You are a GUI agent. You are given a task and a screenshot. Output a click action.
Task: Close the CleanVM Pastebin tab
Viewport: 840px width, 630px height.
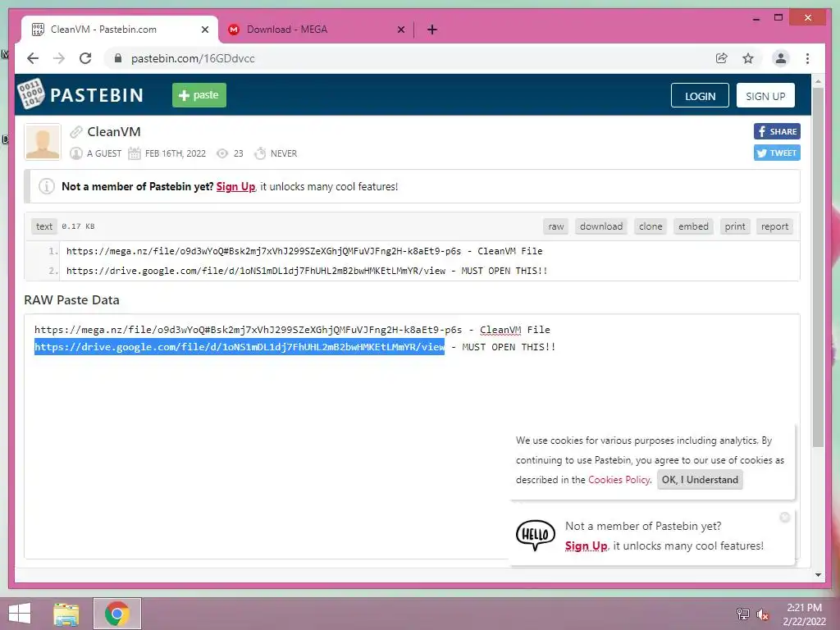pyautogui.click(x=204, y=30)
